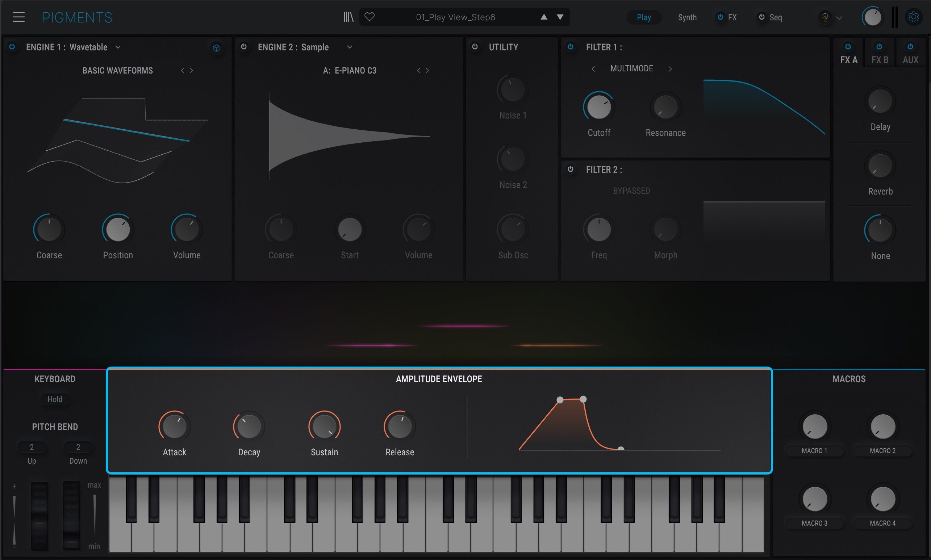Toggle Engine 2 Sample power button
Screen dimensions: 931x560
coord(244,47)
